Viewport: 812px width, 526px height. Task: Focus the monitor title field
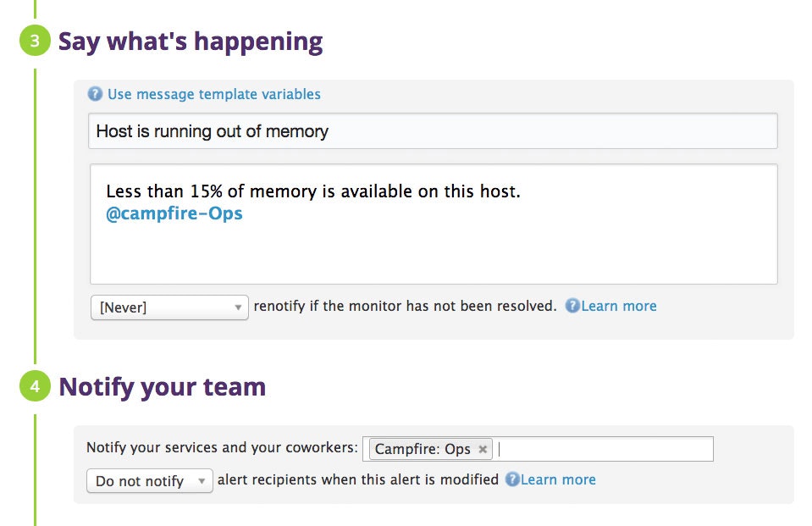[x=433, y=131]
